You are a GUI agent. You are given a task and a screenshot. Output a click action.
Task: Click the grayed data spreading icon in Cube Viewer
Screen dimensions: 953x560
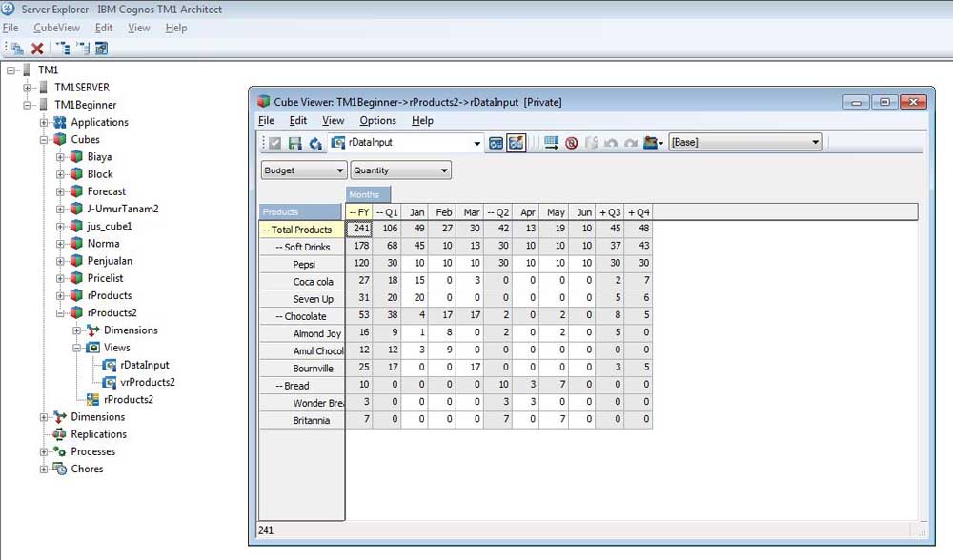(x=591, y=143)
